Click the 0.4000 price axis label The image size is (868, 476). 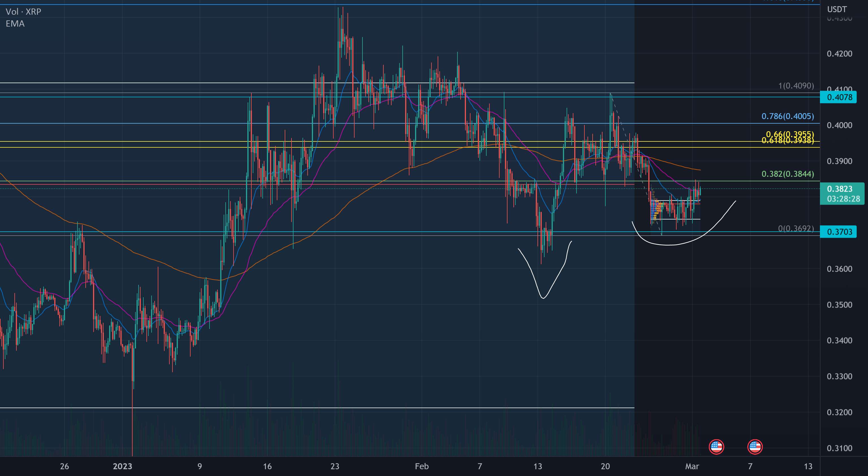pyautogui.click(x=839, y=125)
